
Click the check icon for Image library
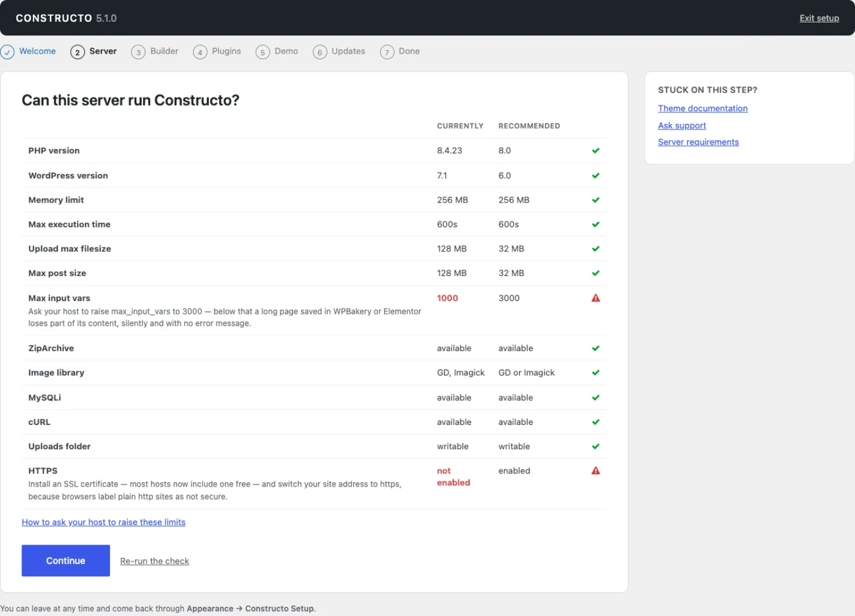click(x=595, y=373)
